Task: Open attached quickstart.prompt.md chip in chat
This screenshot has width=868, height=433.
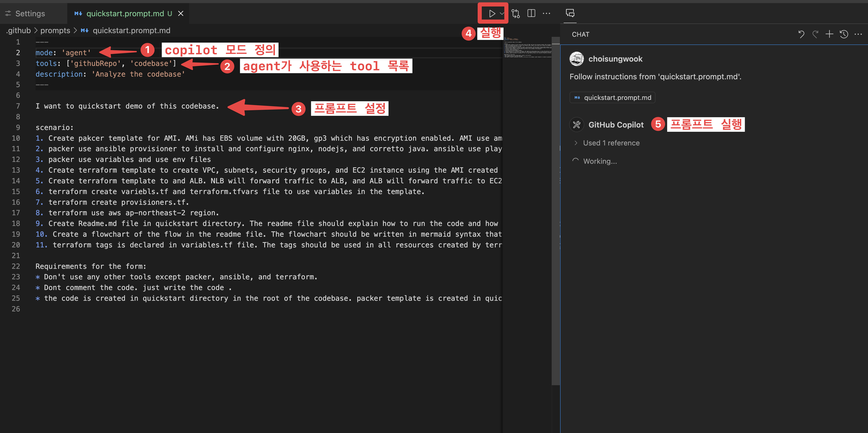Action: pos(612,98)
